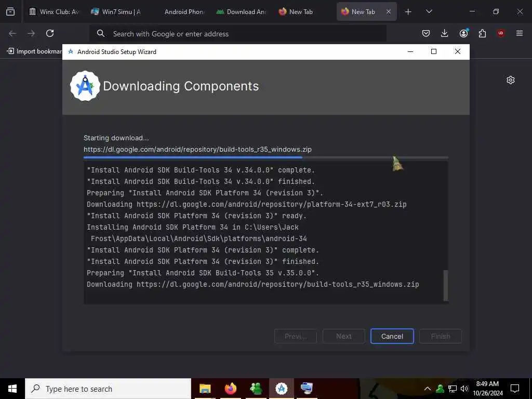Focus the Search with Google address bar
Image resolution: width=532 pixels, height=399 pixels.
[238, 34]
